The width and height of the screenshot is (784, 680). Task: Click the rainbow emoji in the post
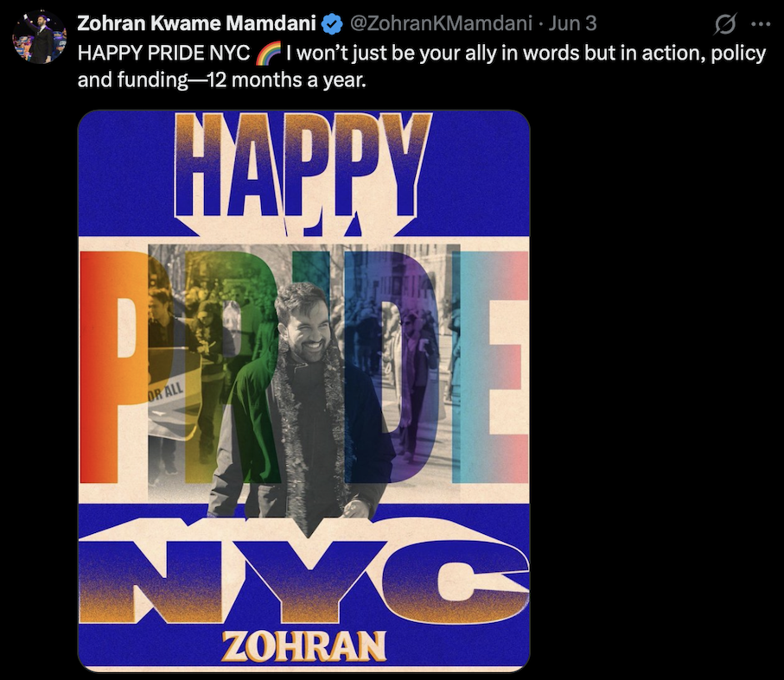(268, 53)
